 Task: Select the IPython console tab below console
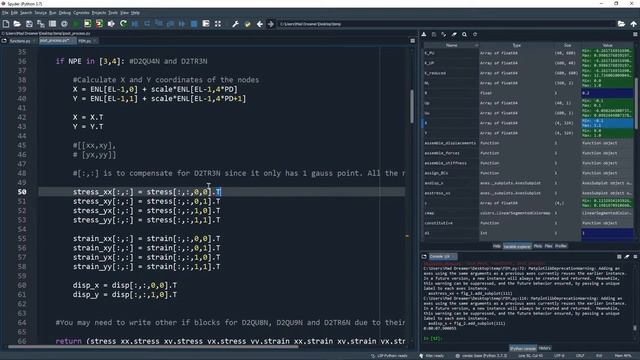(523, 348)
